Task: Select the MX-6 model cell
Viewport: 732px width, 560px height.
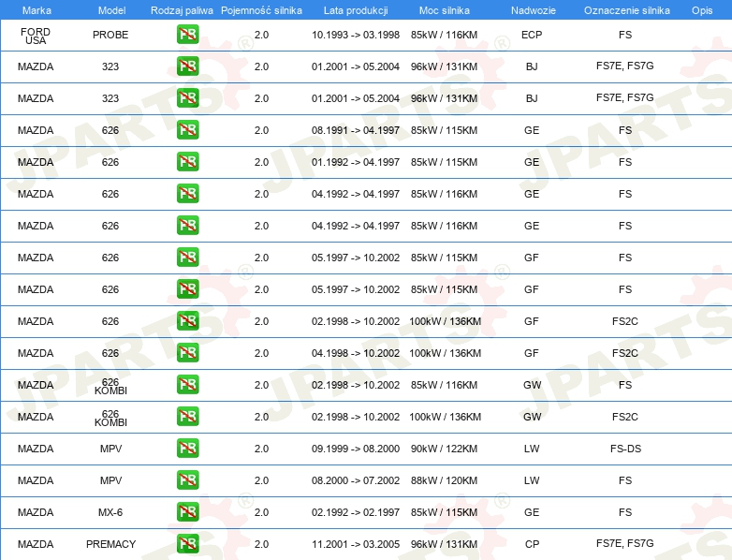Action: click(x=110, y=512)
